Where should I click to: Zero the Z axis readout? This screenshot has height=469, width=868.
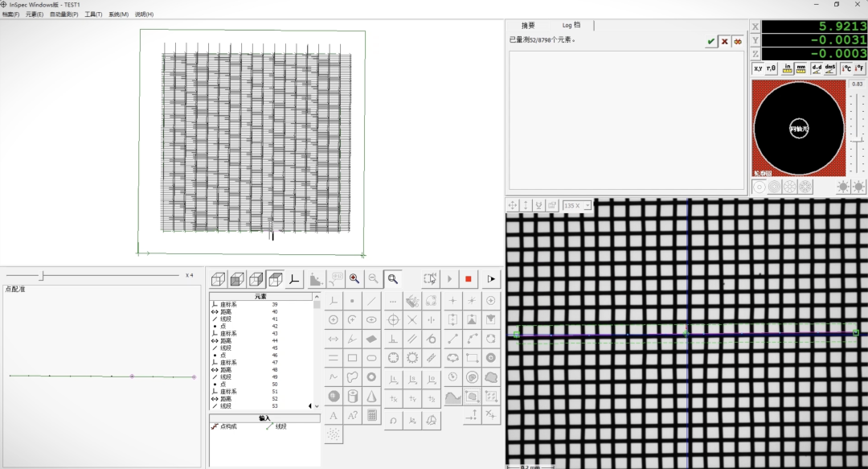755,54
